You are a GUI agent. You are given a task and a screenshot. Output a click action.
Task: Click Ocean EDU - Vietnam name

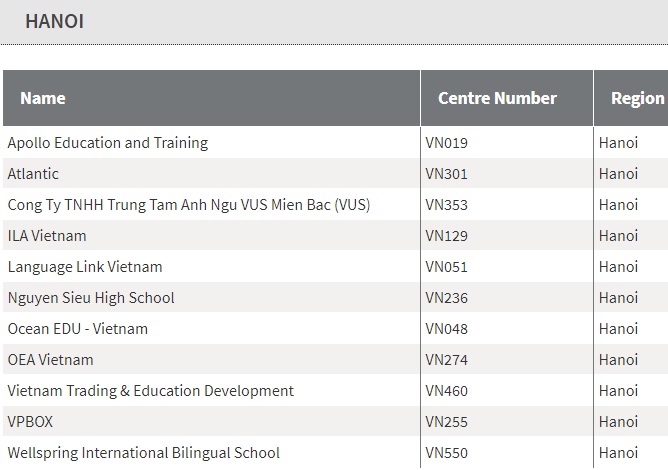78,329
